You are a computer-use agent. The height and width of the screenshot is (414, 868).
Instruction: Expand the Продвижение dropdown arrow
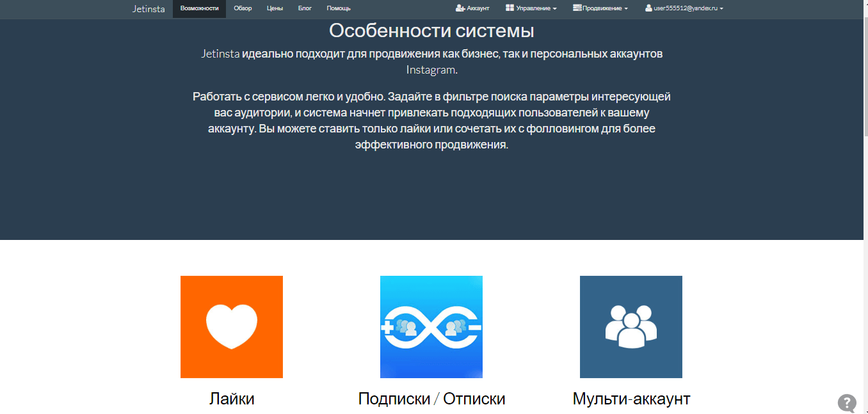point(626,9)
